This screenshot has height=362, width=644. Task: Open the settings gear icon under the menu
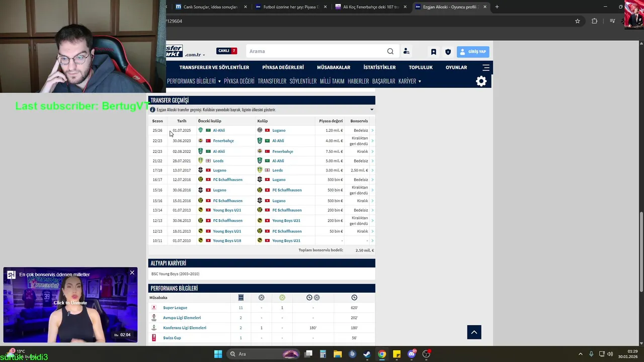pyautogui.click(x=481, y=81)
